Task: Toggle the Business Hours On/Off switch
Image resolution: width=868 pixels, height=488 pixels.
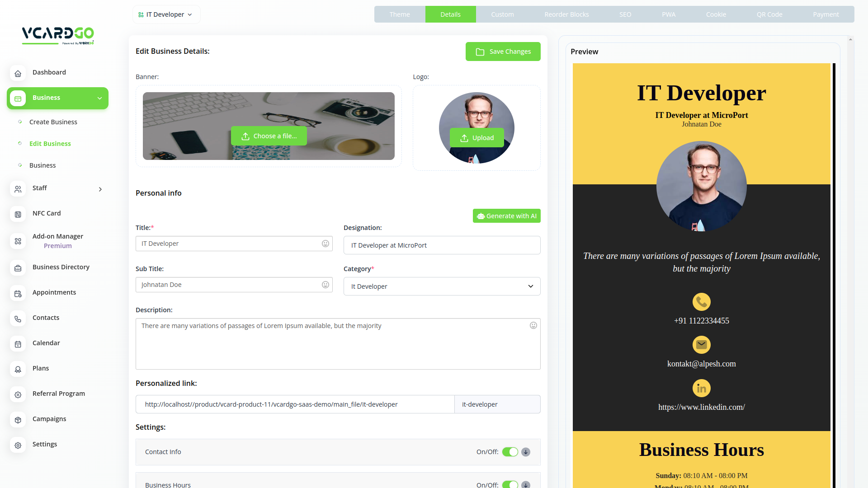Action: [510, 484]
